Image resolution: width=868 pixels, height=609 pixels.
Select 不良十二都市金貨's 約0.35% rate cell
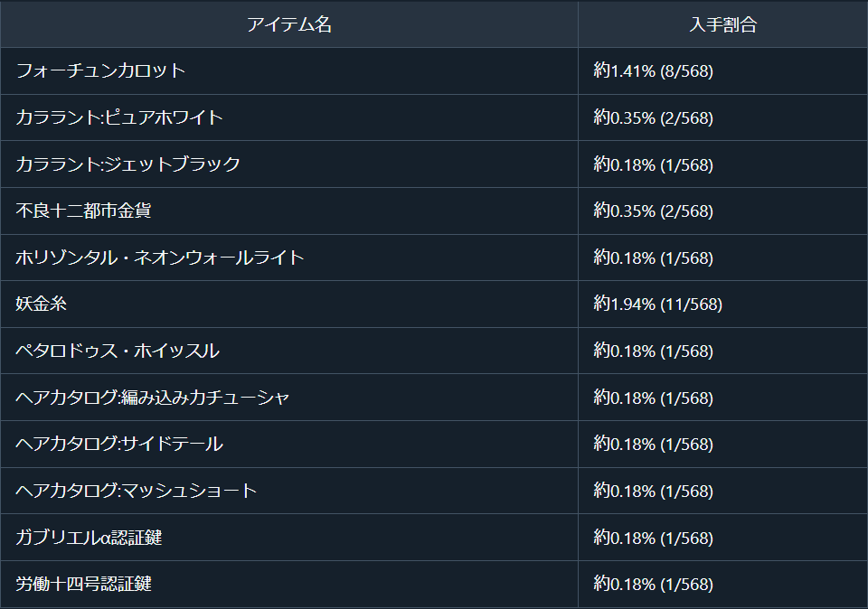tap(723, 211)
